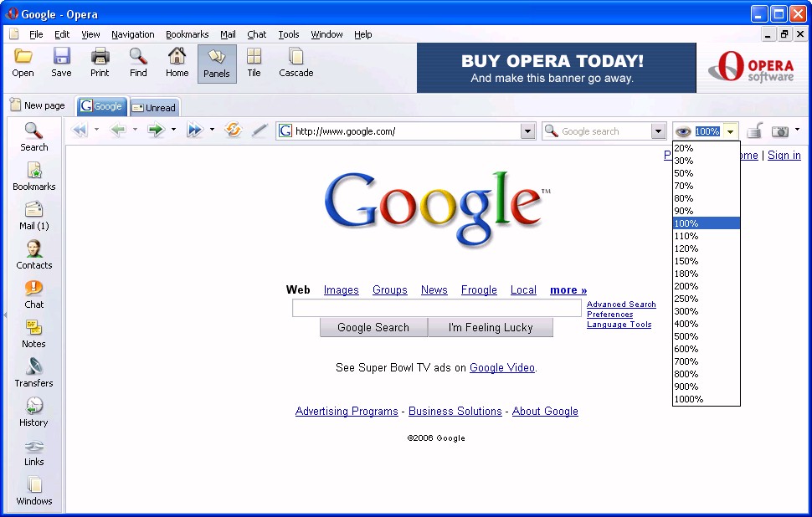Choose 20% zoom option
The height and width of the screenshot is (517, 812).
[x=707, y=148]
